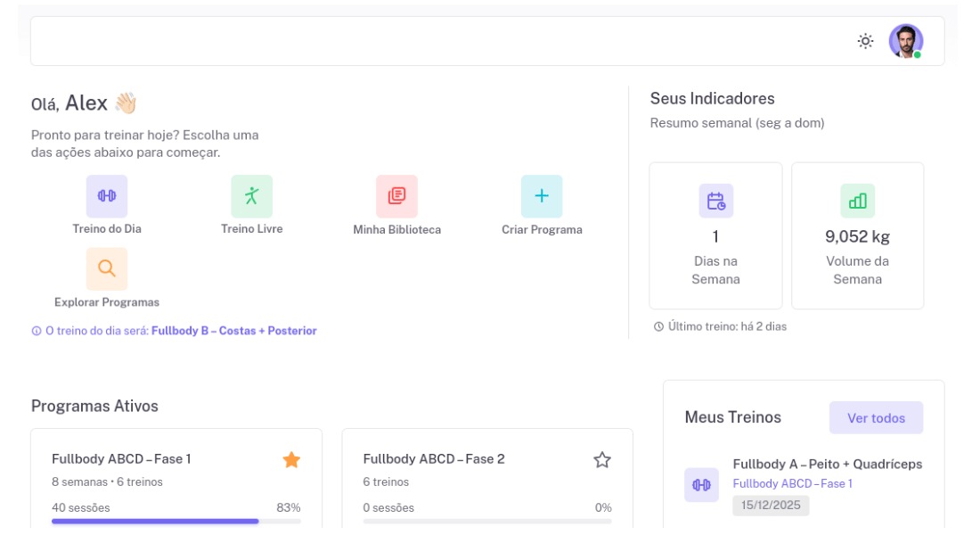The height and width of the screenshot is (535, 980).
Task: Open the Fullbody ABCD – Fase 2 program card
Action: [486, 483]
